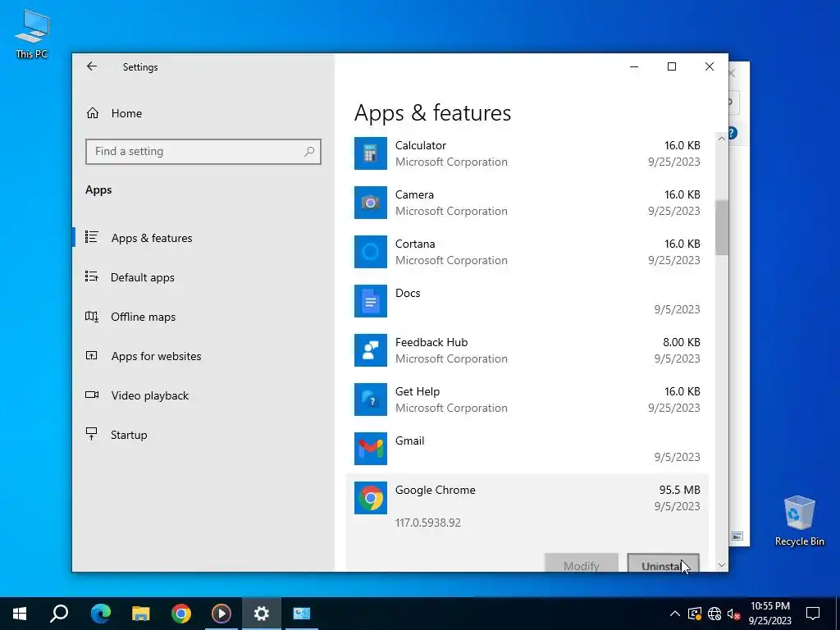
Task: Select the Docs app name
Action: [x=408, y=294]
